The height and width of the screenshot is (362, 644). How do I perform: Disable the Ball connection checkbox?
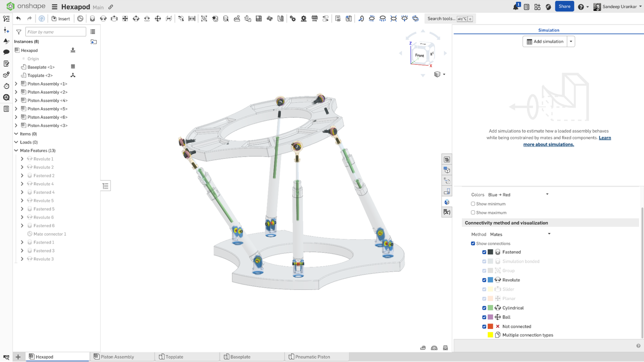pyautogui.click(x=484, y=317)
